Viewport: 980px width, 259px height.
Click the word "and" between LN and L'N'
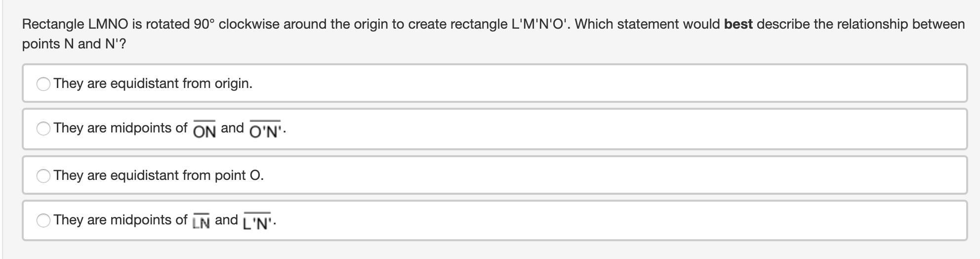coord(226,220)
